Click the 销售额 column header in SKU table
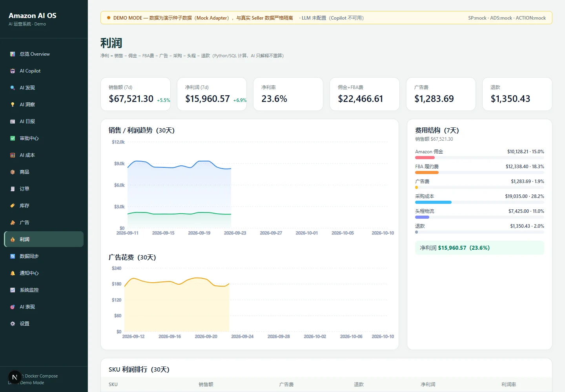The width and height of the screenshot is (565, 392). [x=206, y=385]
